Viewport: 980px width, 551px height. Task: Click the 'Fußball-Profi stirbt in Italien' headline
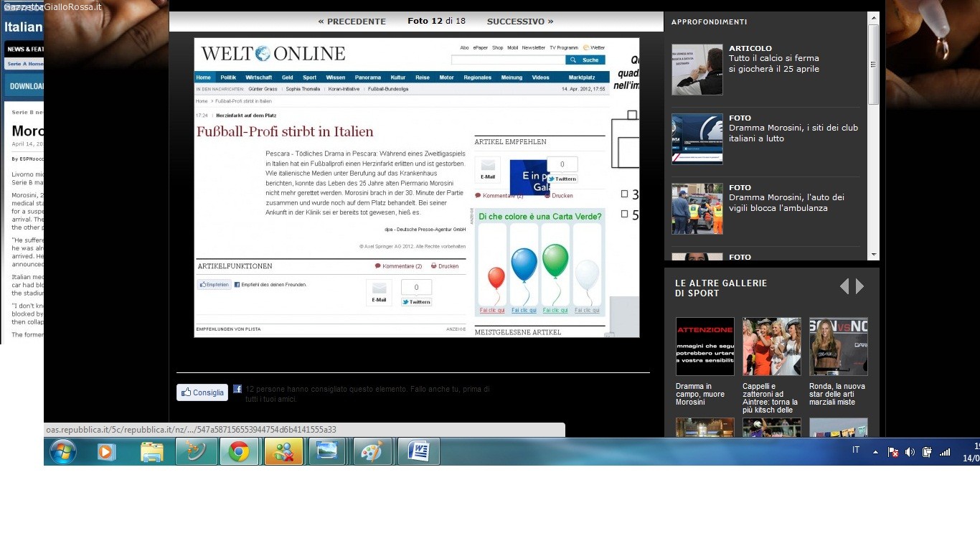285,131
